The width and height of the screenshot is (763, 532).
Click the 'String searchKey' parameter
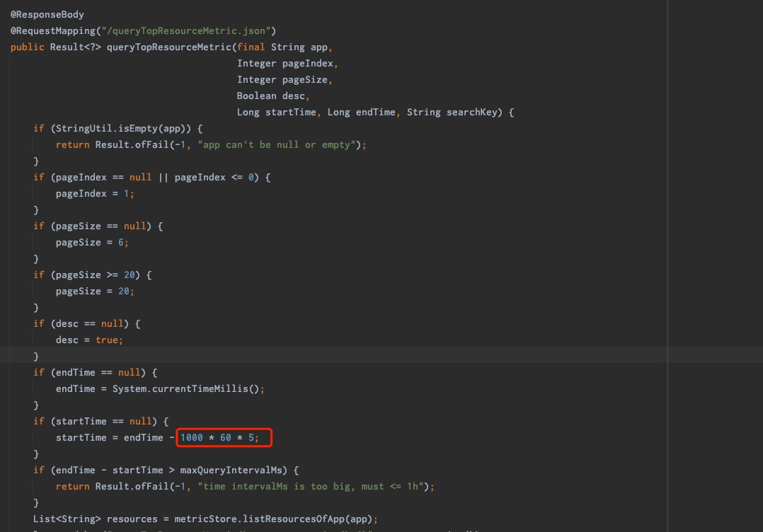(x=452, y=112)
